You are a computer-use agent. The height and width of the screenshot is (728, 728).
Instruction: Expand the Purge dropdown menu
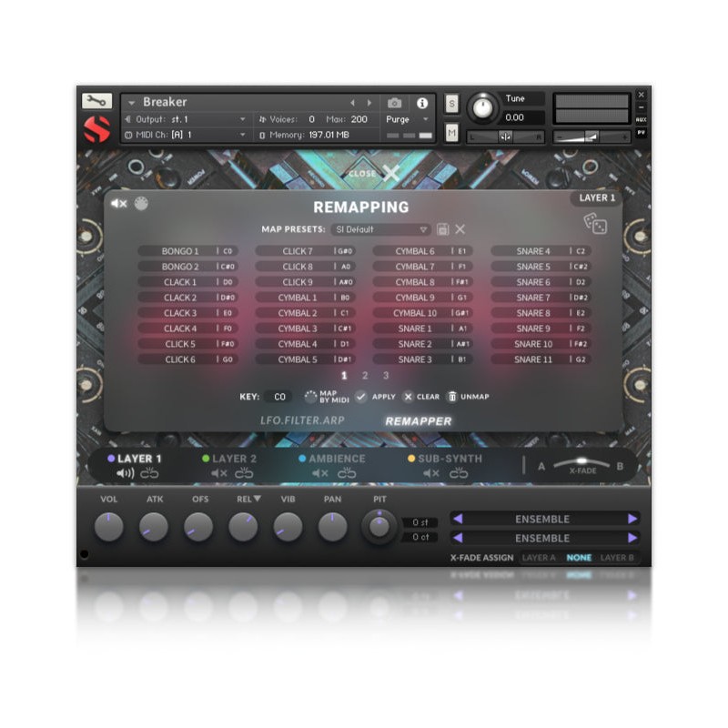408,119
